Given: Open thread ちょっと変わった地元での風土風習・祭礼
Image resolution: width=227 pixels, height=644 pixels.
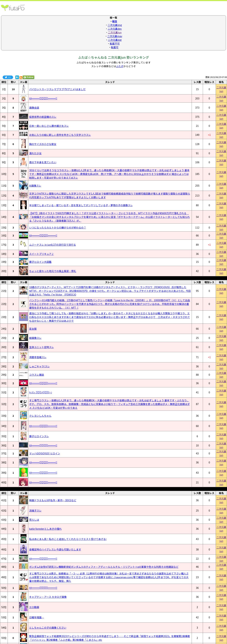Looking at the screenshot, I should pyautogui.click(x=53, y=271).
